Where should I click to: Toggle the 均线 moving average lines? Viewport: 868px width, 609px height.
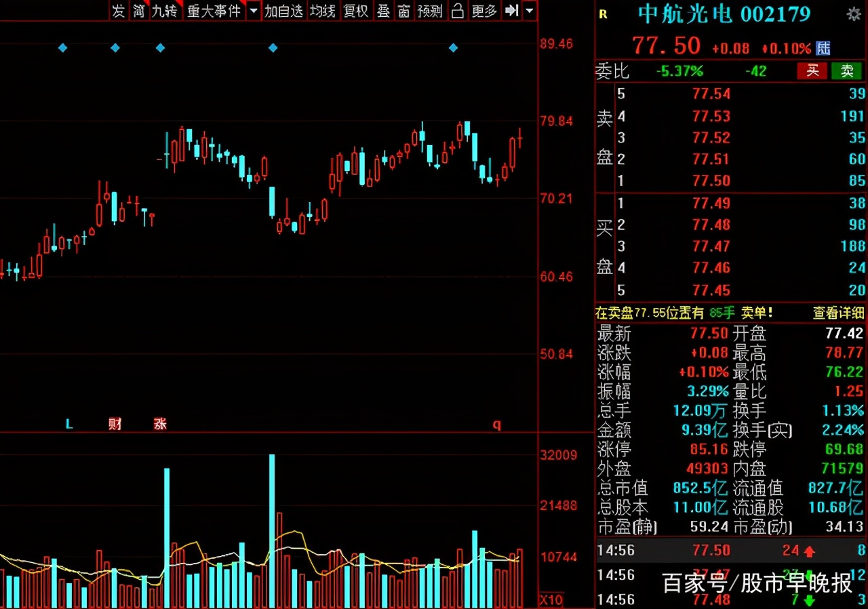pos(322,11)
